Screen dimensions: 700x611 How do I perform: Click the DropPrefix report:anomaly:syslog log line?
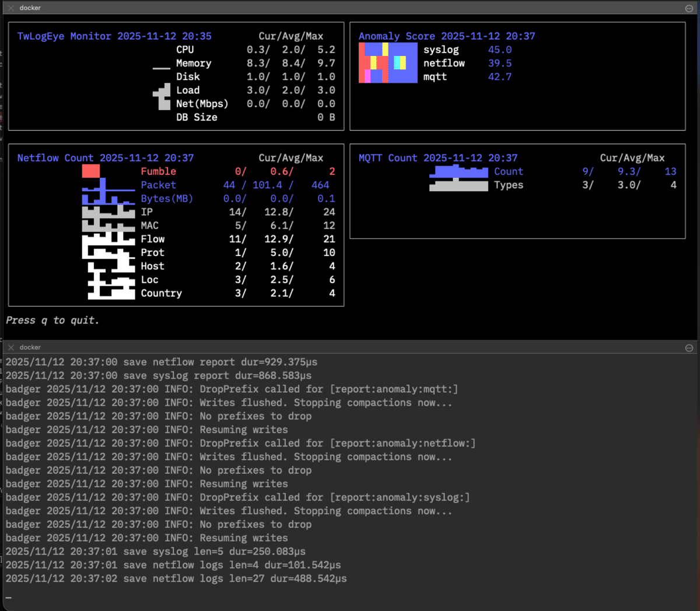pos(237,497)
